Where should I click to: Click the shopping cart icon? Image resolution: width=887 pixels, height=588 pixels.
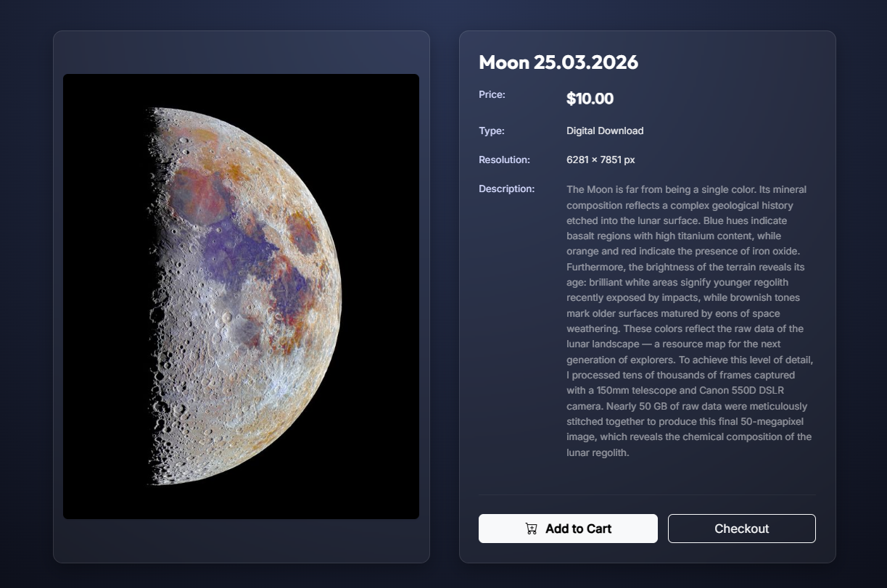[x=532, y=529]
